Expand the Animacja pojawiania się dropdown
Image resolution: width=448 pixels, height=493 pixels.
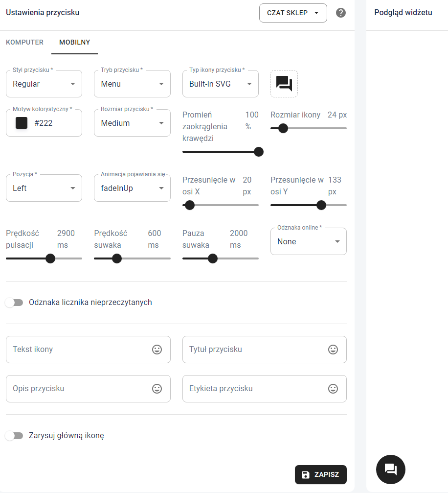pos(132,188)
